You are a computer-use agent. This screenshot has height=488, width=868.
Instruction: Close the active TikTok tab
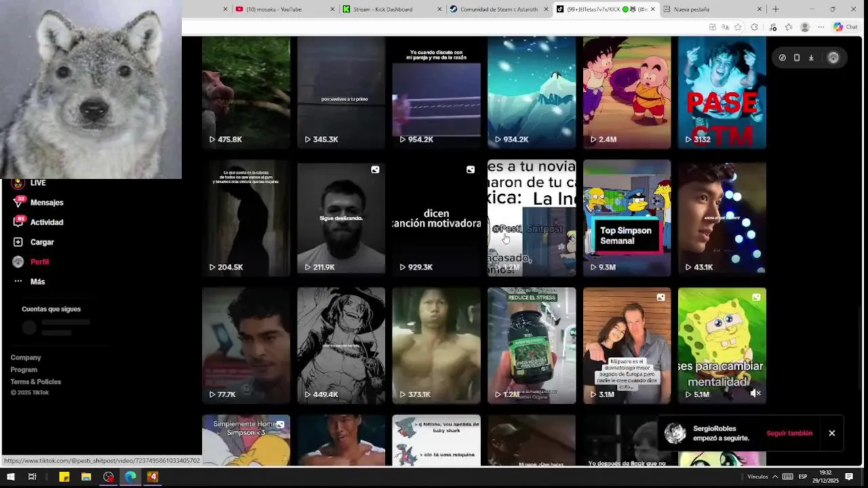[653, 9]
